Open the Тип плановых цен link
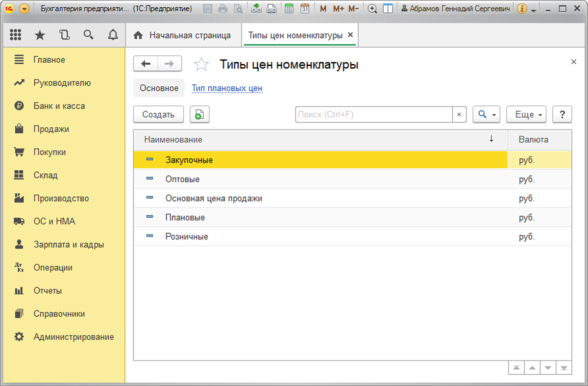588x386 pixels. click(227, 88)
